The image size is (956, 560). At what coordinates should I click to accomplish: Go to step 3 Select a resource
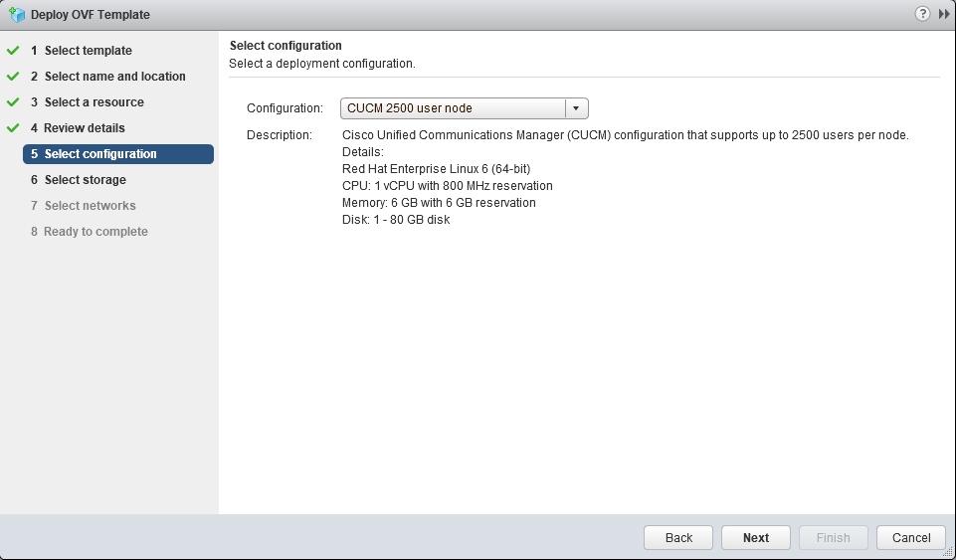coord(88,102)
